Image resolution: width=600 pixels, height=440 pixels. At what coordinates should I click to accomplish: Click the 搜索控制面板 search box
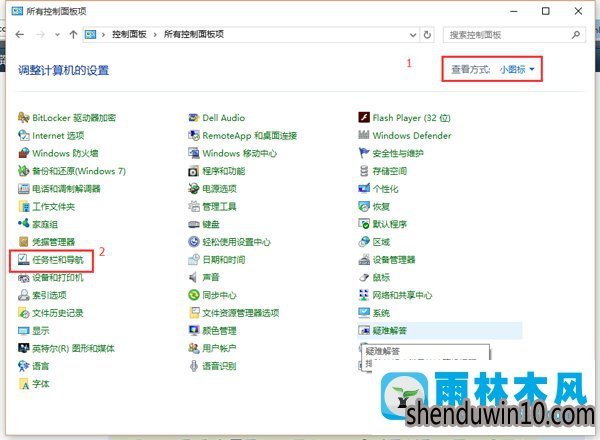point(514,35)
